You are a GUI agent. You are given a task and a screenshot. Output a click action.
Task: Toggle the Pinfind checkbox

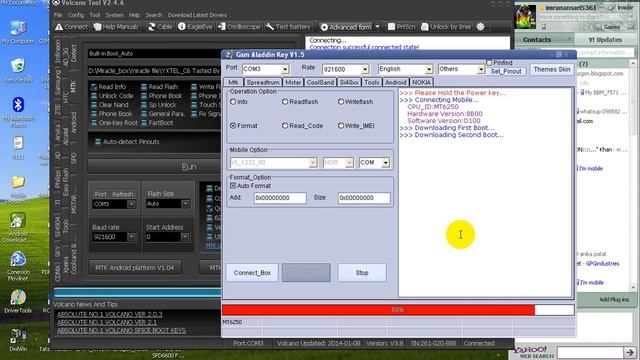point(489,63)
